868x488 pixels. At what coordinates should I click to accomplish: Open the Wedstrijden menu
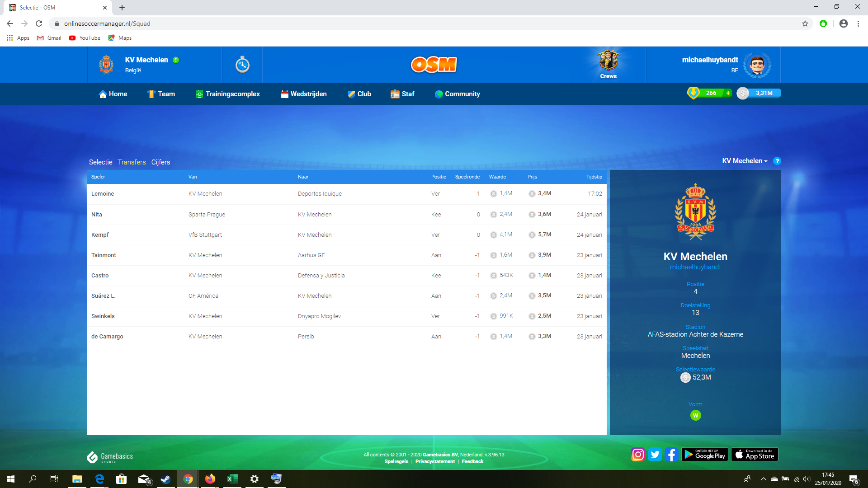(304, 94)
